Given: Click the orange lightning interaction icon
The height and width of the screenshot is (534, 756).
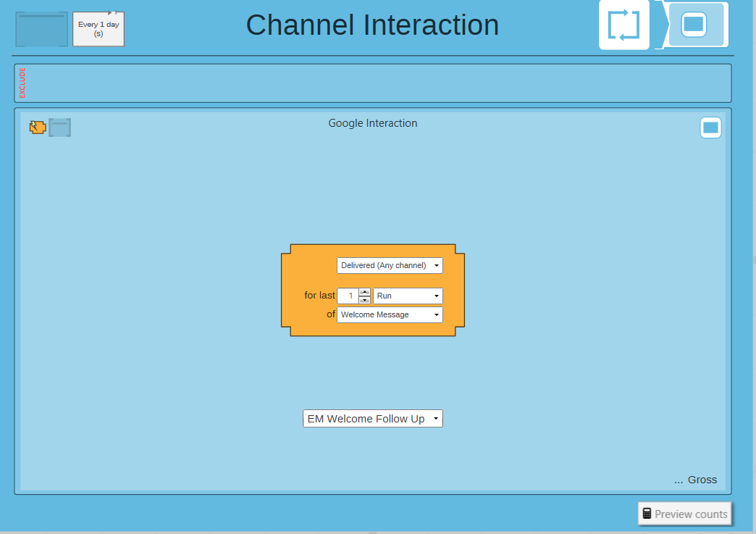Looking at the screenshot, I should coord(38,128).
